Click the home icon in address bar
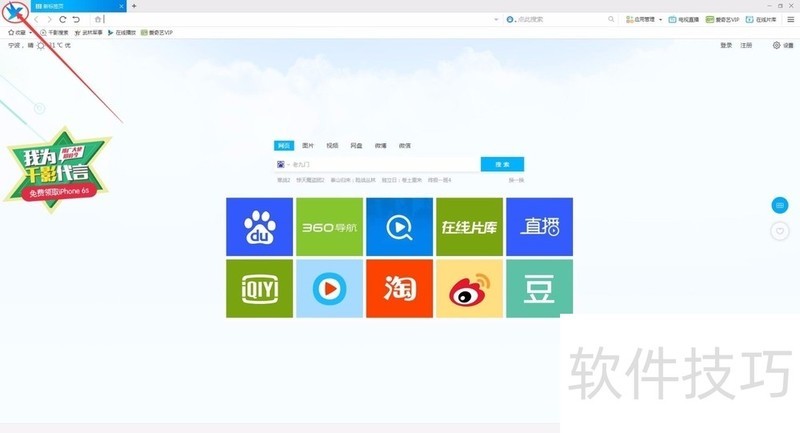This screenshot has height=433, width=800. pos(98,19)
